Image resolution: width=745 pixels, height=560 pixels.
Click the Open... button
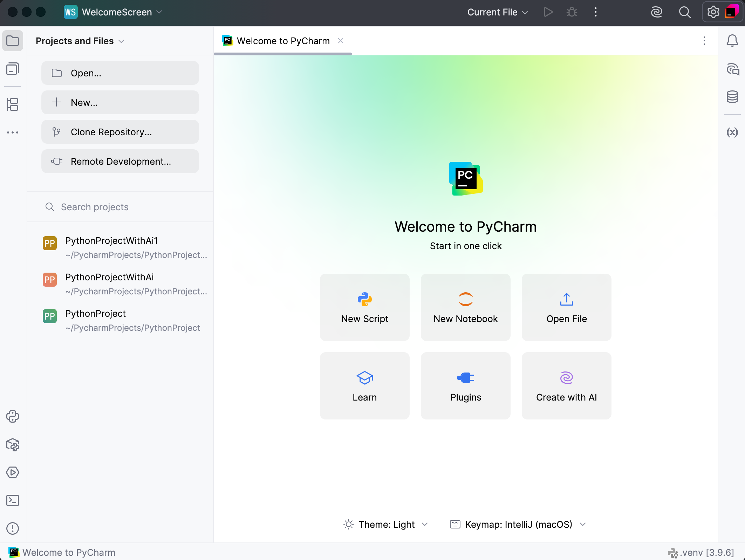click(x=120, y=73)
